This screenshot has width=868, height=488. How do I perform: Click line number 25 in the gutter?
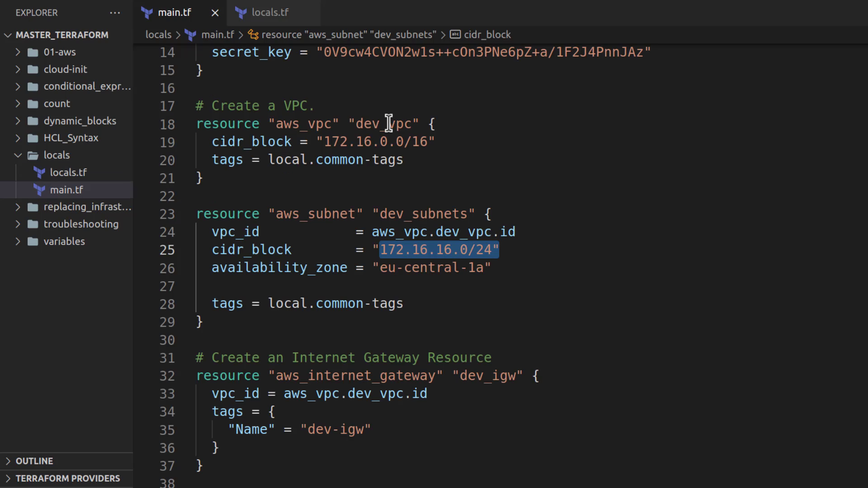(167, 250)
